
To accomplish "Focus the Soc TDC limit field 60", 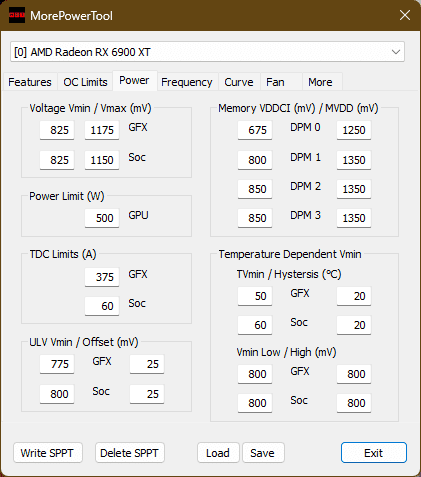I will (102, 306).
